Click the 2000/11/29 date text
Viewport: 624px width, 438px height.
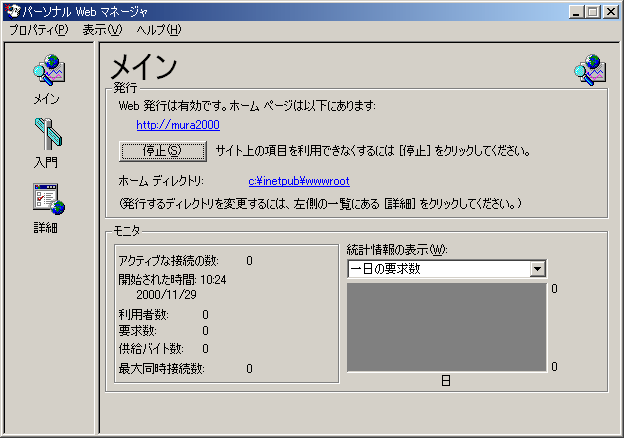point(166,294)
